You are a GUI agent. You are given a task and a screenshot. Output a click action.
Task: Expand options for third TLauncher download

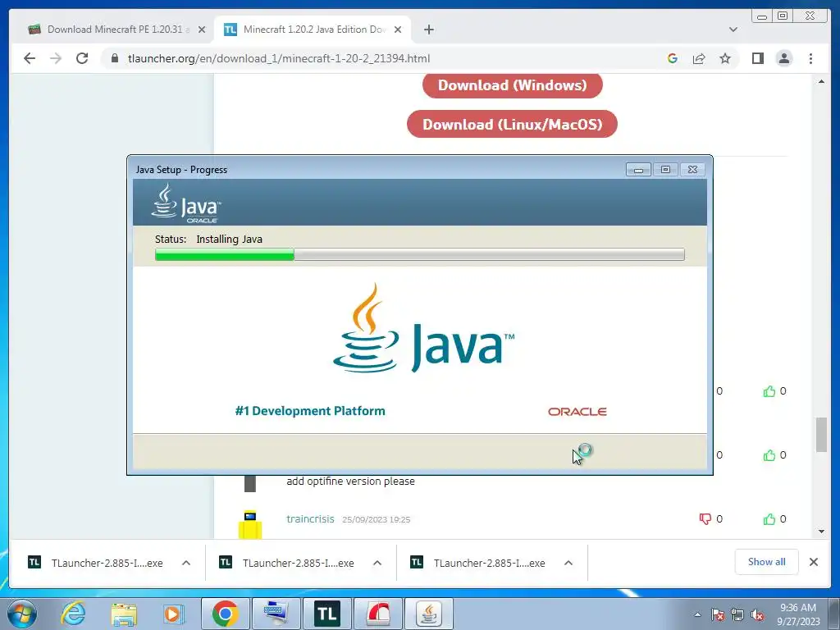click(x=568, y=563)
